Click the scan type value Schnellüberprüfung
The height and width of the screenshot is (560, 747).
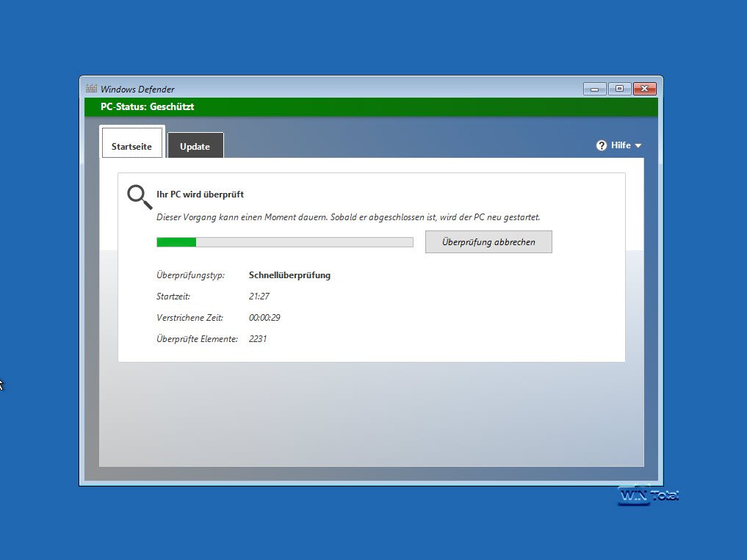[x=289, y=275]
